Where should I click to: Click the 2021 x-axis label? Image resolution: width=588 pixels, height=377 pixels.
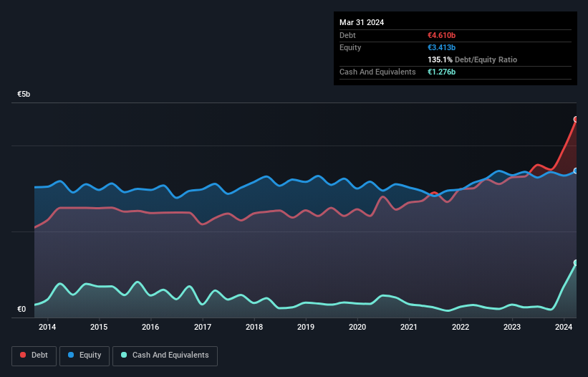[x=409, y=327]
